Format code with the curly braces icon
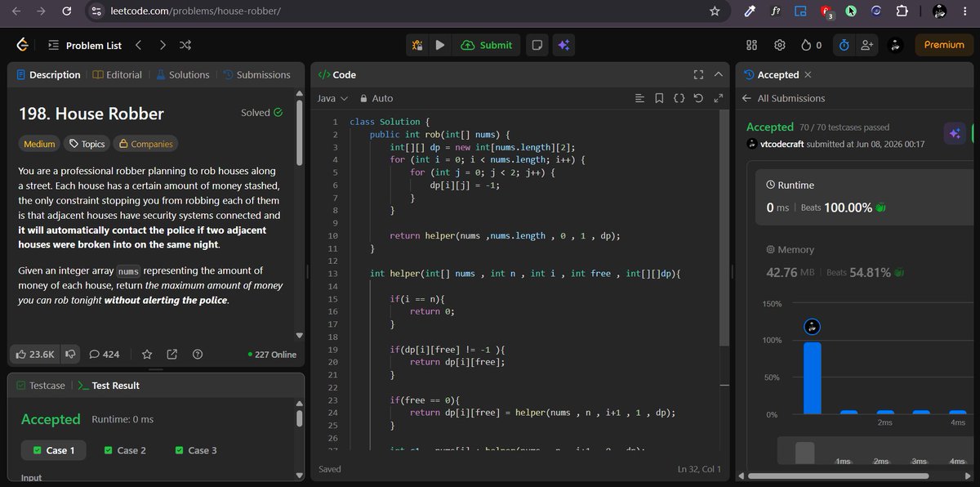 point(679,98)
